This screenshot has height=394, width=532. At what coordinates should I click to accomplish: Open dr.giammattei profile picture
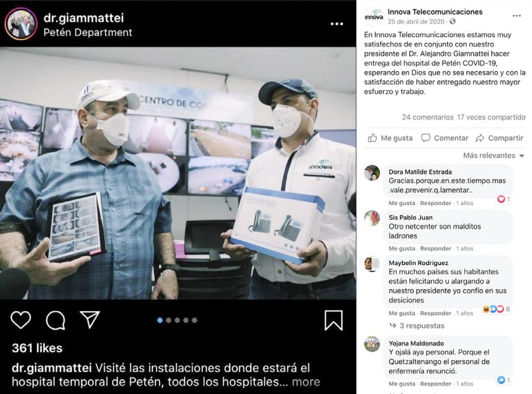pyautogui.click(x=21, y=23)
